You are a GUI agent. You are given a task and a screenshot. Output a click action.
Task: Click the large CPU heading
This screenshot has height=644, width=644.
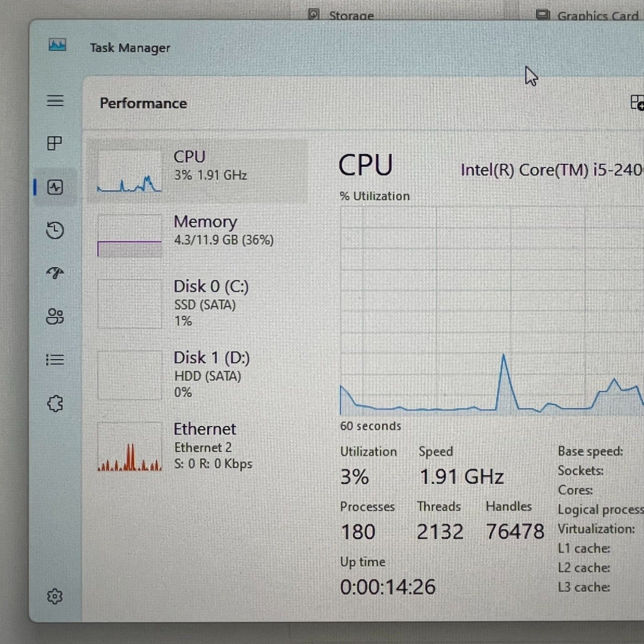[365, 165]
